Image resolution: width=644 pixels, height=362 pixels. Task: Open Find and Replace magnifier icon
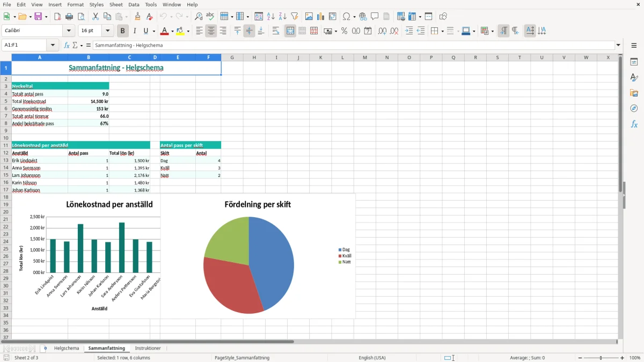tap(199, 17)
